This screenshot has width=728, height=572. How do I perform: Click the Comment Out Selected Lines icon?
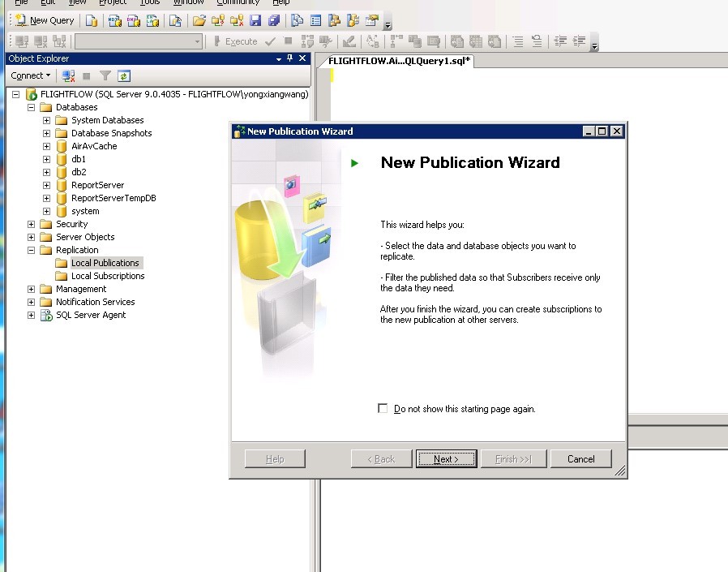pyautogui.click(x=516, y=41)
